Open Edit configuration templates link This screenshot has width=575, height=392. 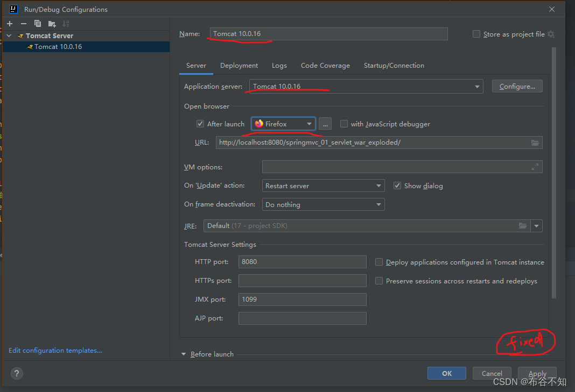(x=55, y=351)
